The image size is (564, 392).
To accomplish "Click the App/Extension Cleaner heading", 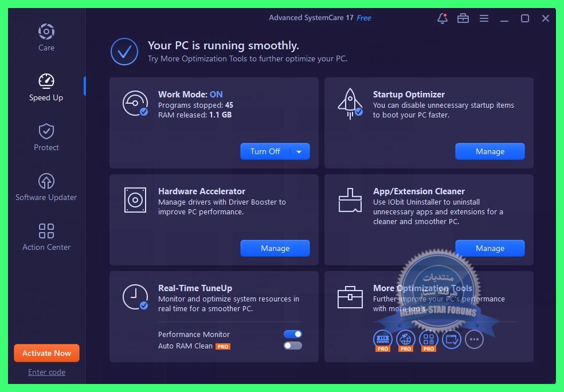I will [418, 191].
